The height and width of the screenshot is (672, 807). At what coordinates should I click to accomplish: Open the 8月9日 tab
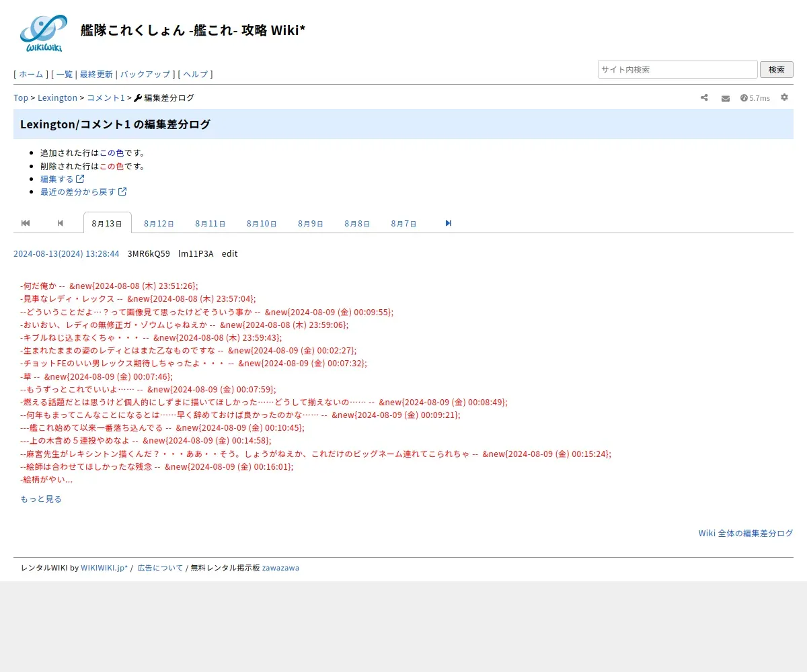point(311,224)
